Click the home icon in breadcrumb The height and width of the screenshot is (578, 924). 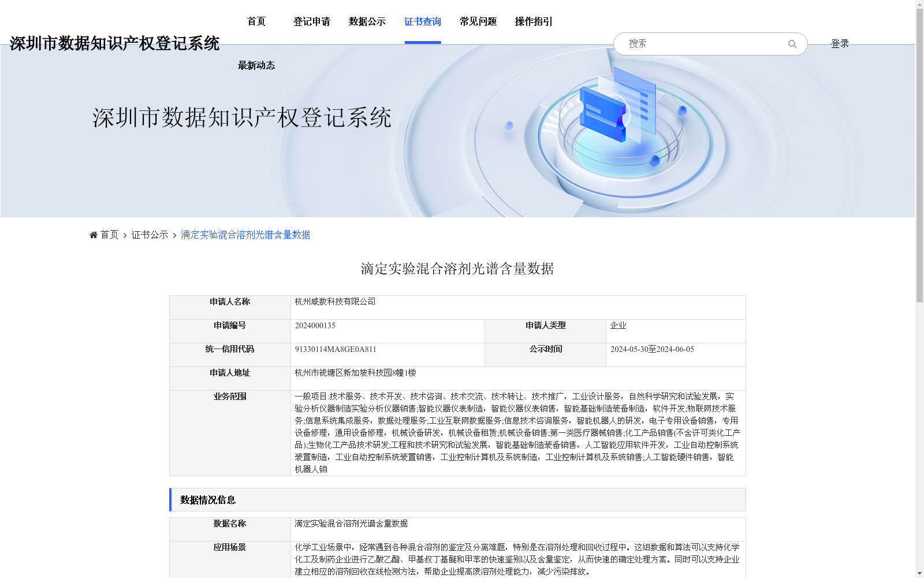pos(94,235)
